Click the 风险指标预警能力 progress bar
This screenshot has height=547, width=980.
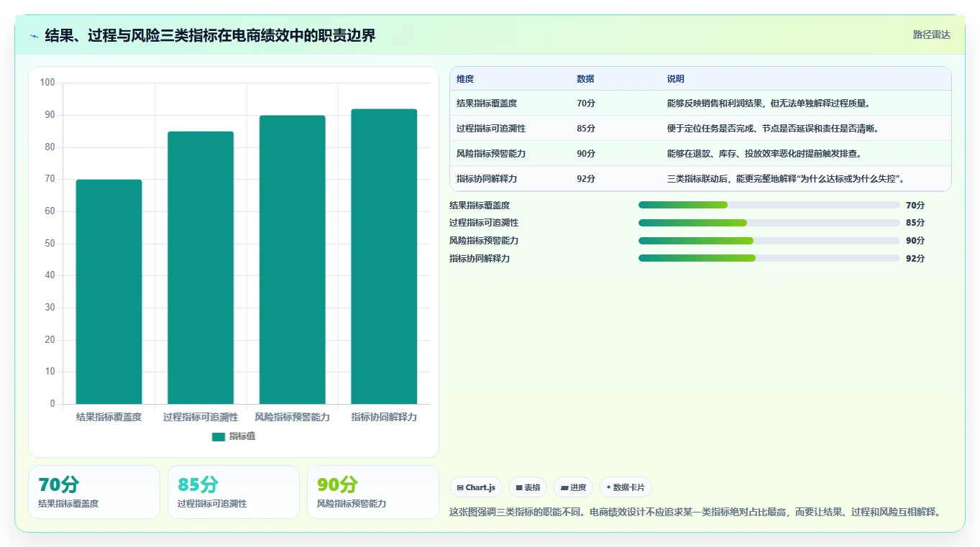point(769,241)
